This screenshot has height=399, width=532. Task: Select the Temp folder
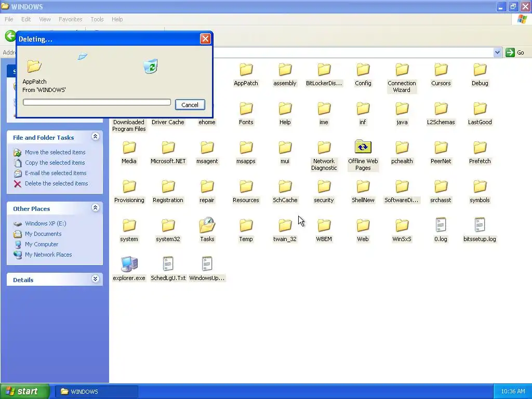246,231
